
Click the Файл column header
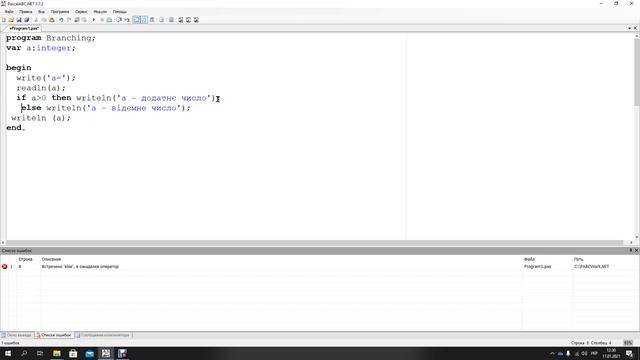[x=529, y=259]
